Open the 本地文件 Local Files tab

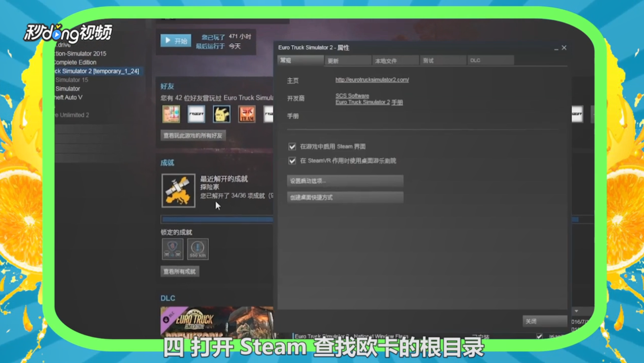click(395, 60)
